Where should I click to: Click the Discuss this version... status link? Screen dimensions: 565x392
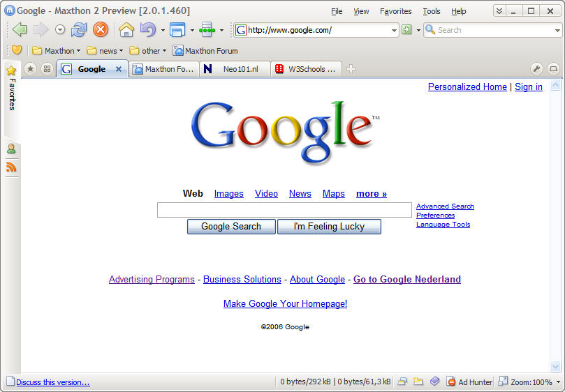(53, 382)
